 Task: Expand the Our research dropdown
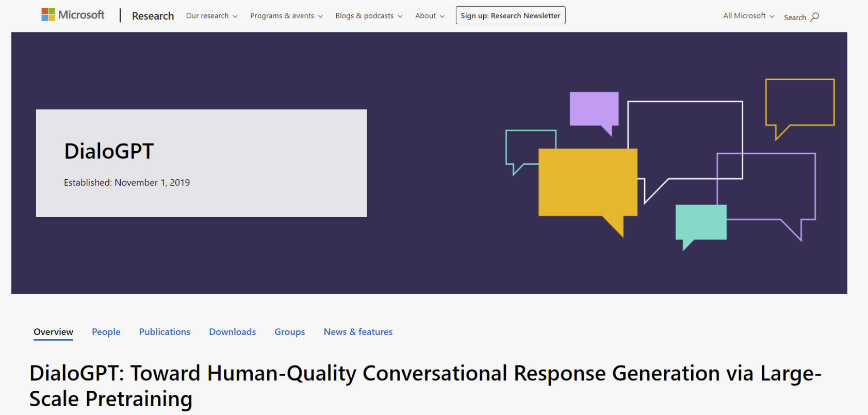pyautogui.click(x=211, y=16)
